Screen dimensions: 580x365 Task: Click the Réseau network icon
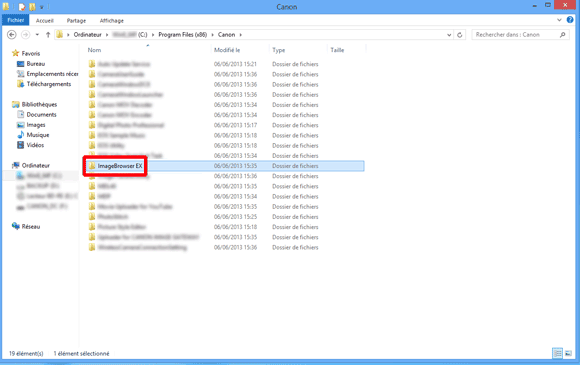tap(16, 226)
